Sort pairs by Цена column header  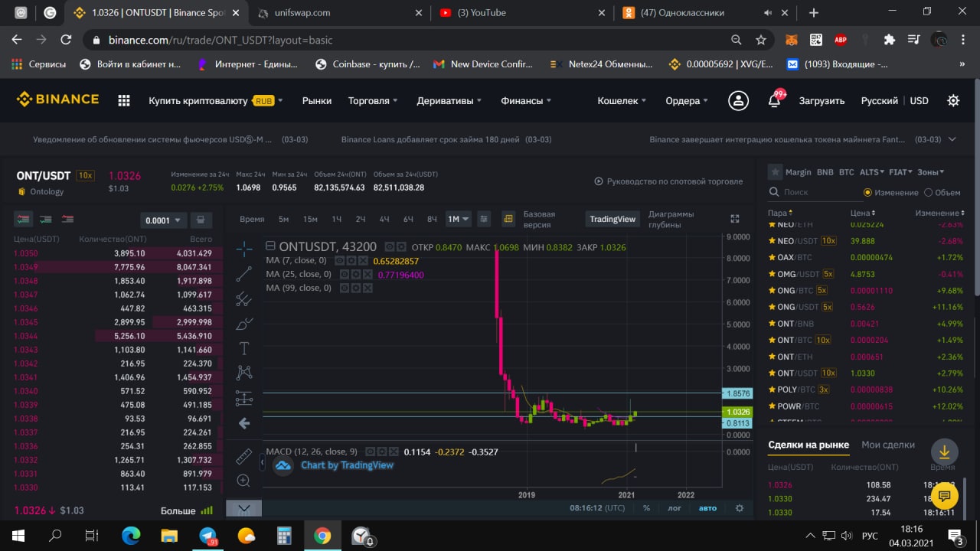(x=863, y=213)
